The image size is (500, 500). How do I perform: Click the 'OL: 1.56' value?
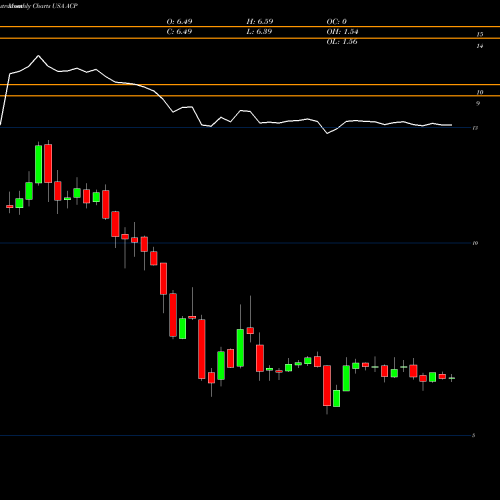(x=342, y=42)
